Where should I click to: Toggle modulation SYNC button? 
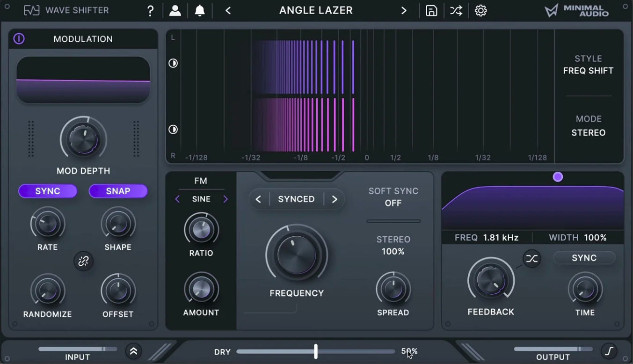(48, 191)
